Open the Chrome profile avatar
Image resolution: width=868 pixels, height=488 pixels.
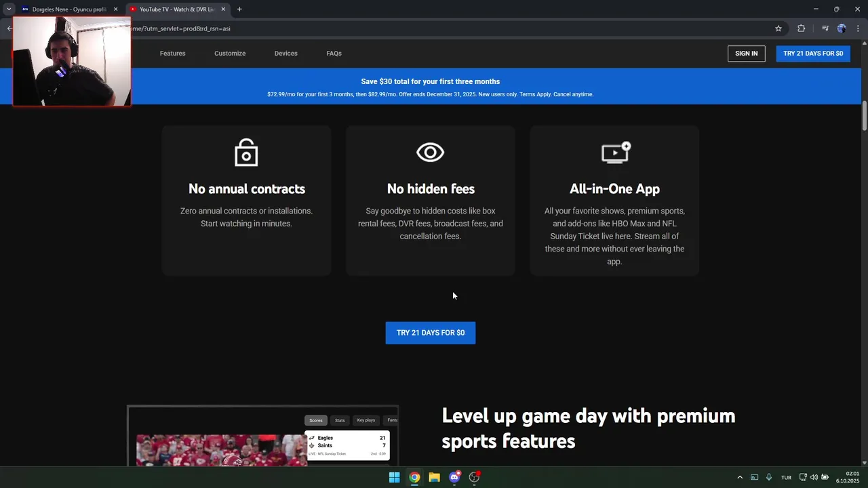[x=842, y=28]
